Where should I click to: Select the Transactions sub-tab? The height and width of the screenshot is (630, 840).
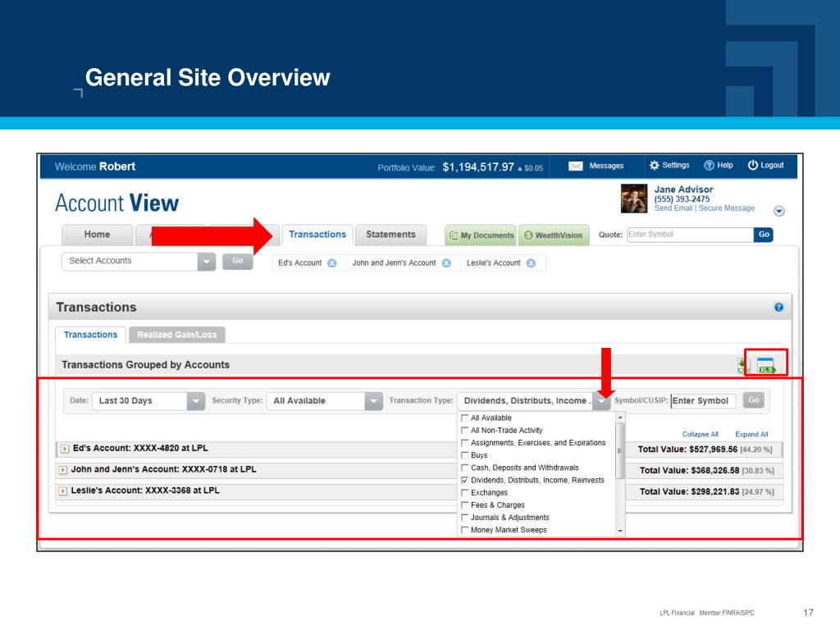90,335
